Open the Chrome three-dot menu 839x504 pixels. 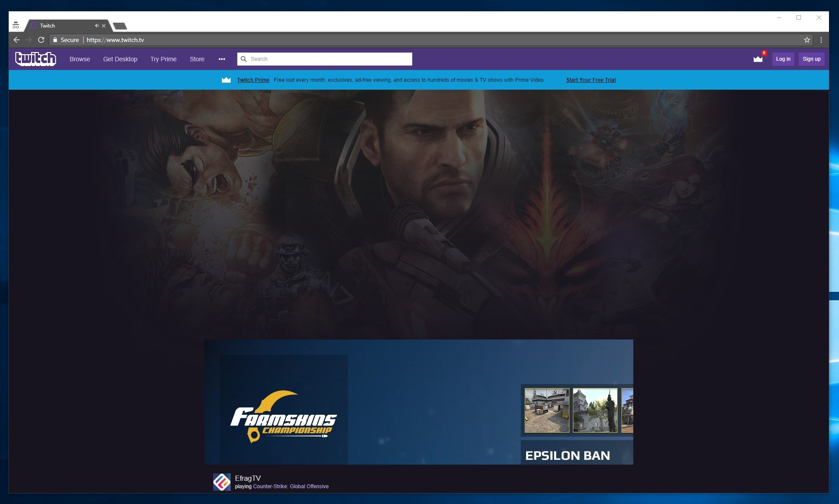(x=821, y=40)
